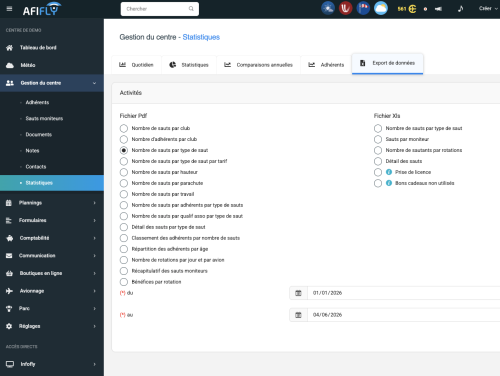
Task: Click the Plannings calendar icon
Action: tap(9, 203)
